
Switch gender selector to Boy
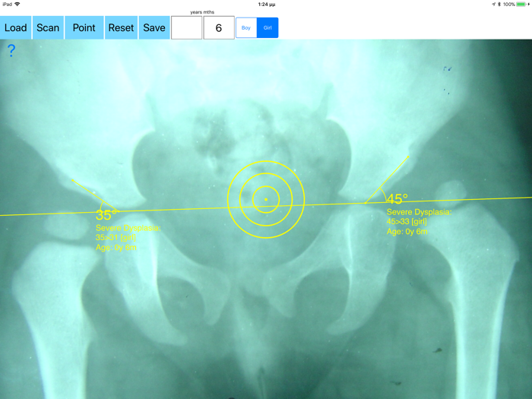[x=246, y=27]
